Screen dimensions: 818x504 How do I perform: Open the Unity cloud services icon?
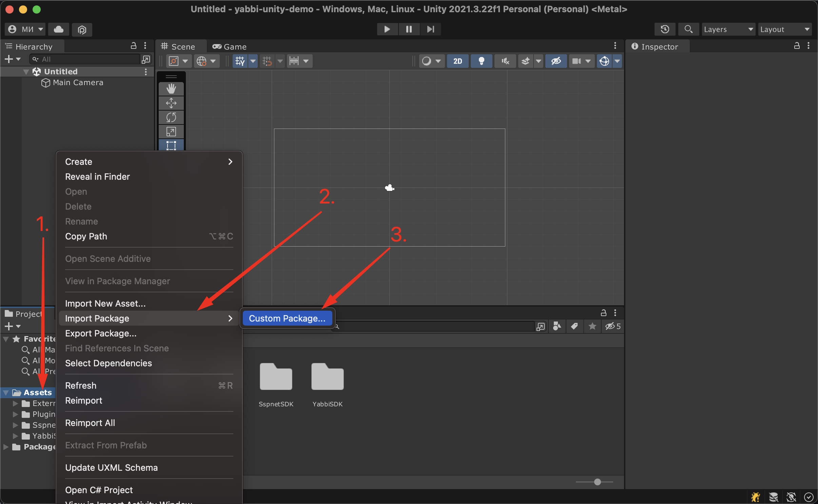click(x=59, y=29)
